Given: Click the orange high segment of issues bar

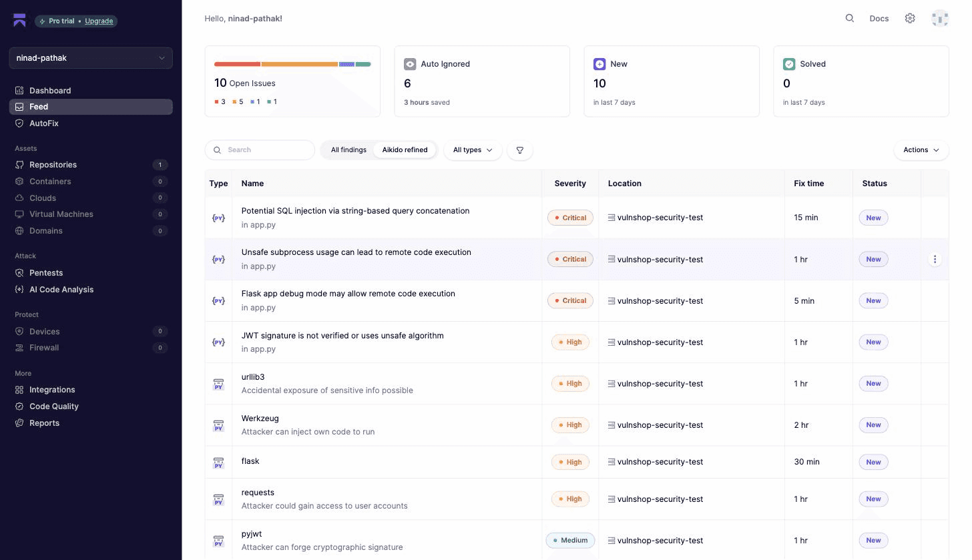Looking at the screenshot, I should click(300, 64).
